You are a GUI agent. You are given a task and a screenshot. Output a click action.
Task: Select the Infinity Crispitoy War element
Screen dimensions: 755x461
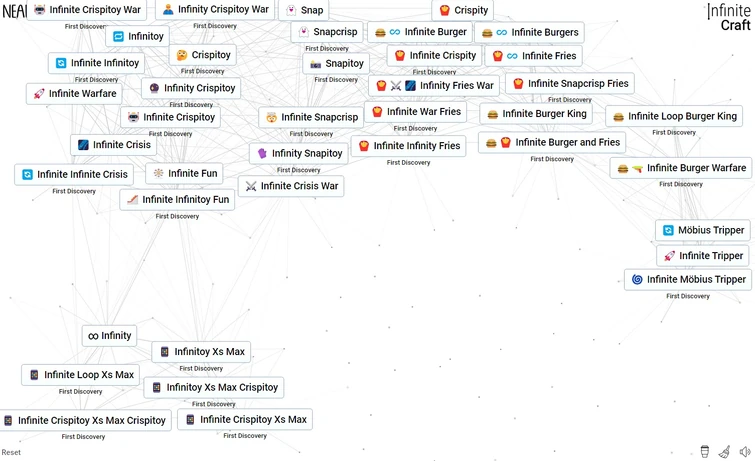(215, 9)
